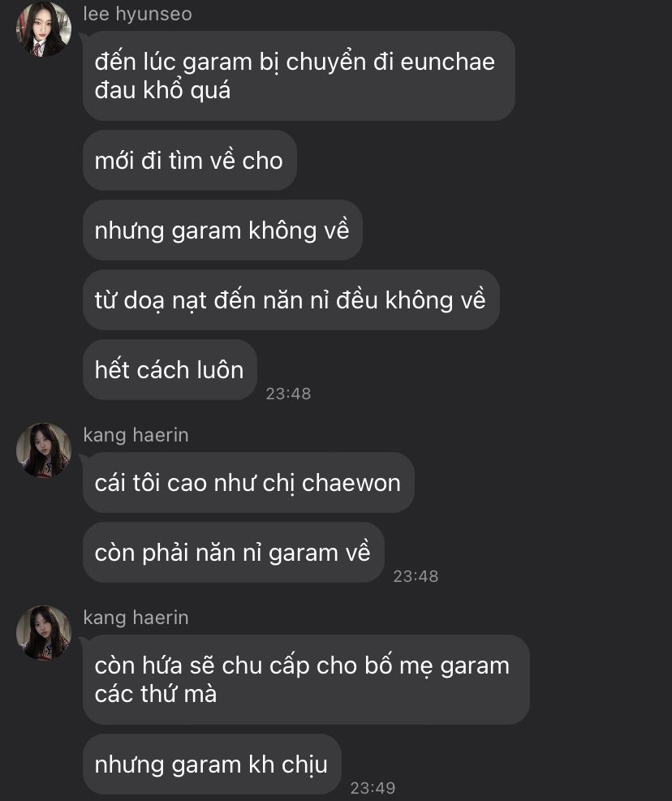This screenshot has height=801, width=672.
Task: Tap the 23:48 timestamp after kang haerin's message
Action: pyautogui.click(x=416, y=576)
